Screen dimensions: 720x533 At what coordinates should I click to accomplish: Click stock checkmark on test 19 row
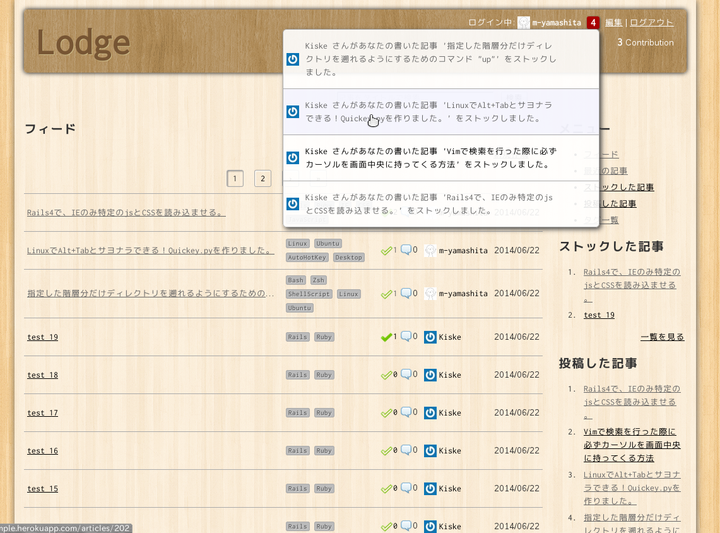click(386, 337)
